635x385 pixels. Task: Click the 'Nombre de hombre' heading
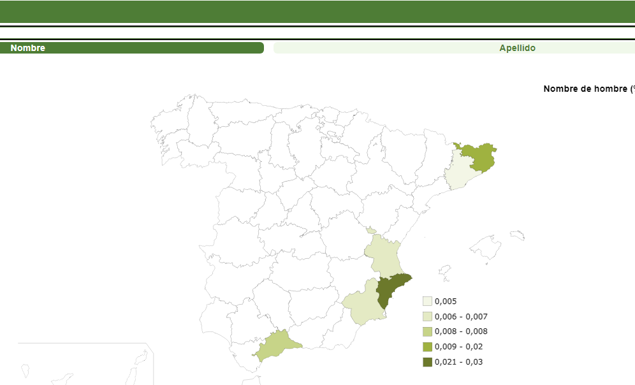point(589,89)
